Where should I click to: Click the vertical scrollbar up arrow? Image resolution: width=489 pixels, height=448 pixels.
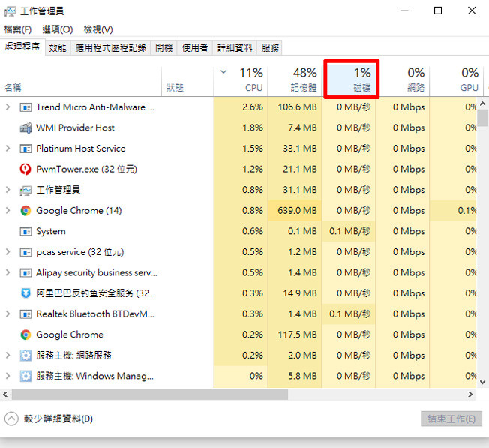pos(483,104)
